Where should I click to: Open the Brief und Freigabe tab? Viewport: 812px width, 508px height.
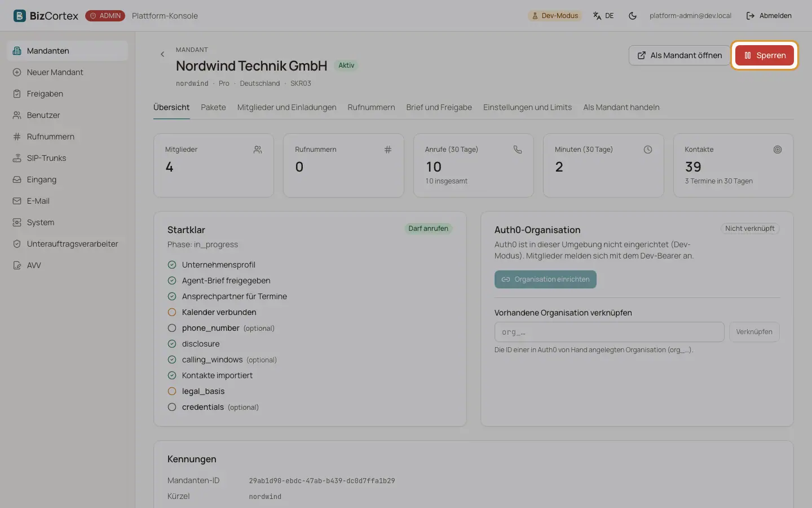[x=439, y=107]
